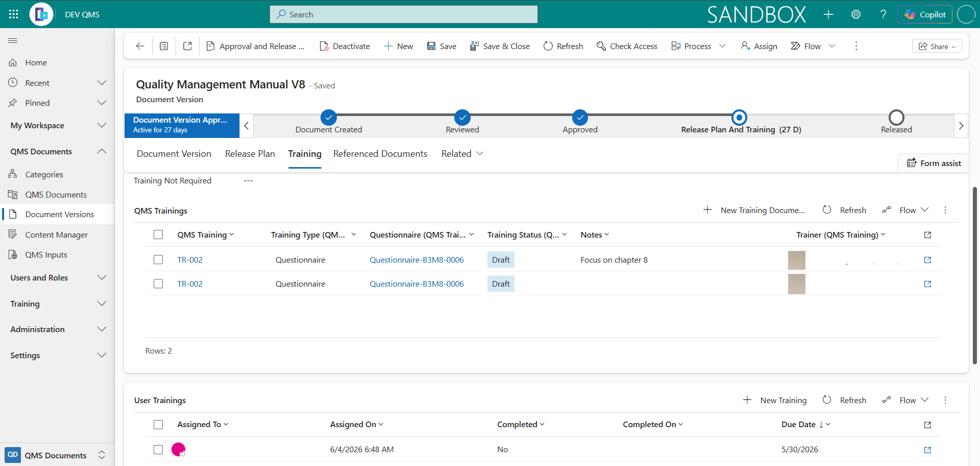Open the Process dropdown
This screenshot has height=466, width=980.
click(698, 46)
